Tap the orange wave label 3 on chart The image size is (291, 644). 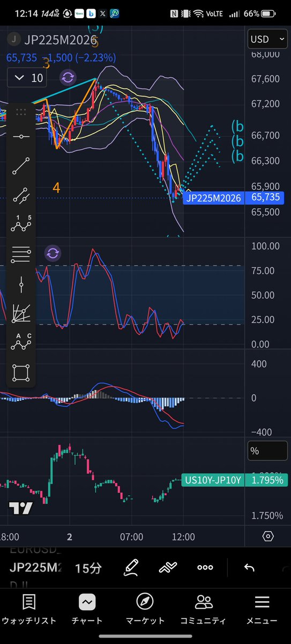47,64
